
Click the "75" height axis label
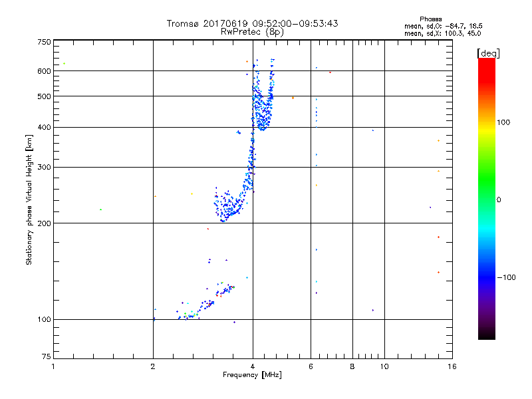click(47, 356)
